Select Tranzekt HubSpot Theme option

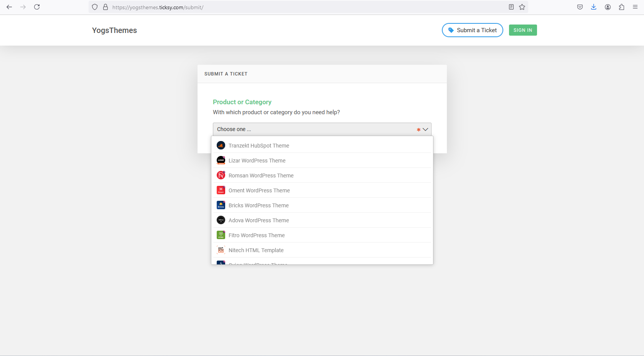tap(322, 146)
